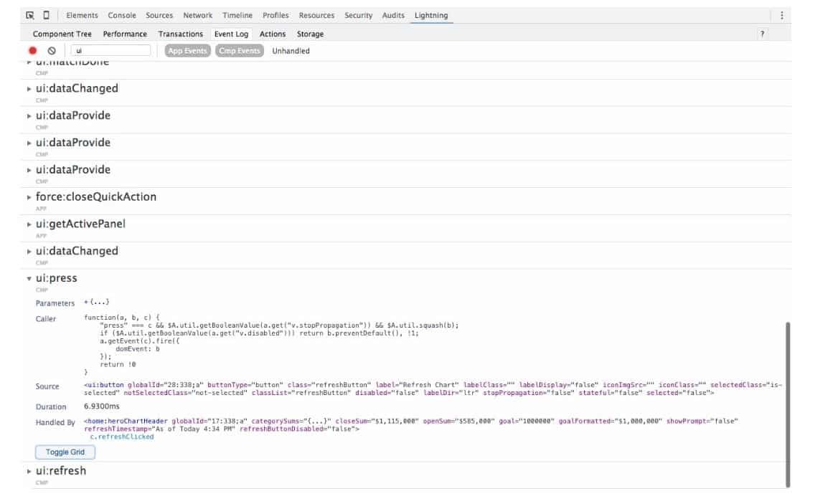Image resolution: width=838 pixels, height=504 pixels.
Task: Toggle the App Events filter
Action: [x=187, y=51]
